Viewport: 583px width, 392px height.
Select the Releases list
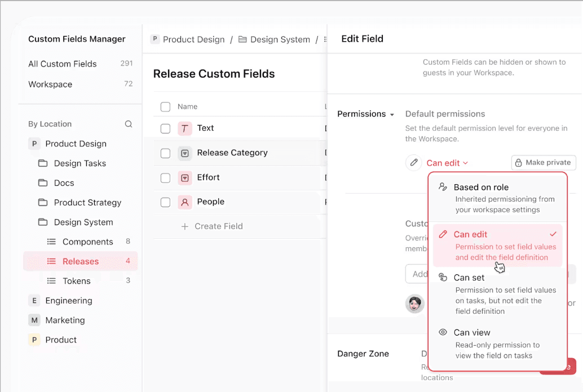pos(80,261)
